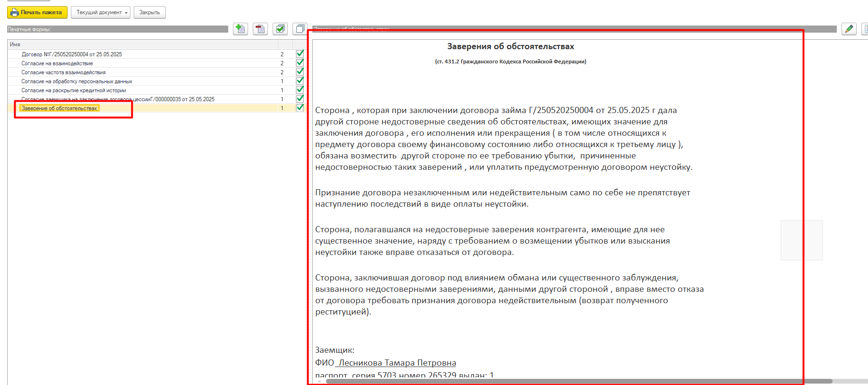Toggle checkbox for Согласие на обработку персональных данных

[300, 81]
